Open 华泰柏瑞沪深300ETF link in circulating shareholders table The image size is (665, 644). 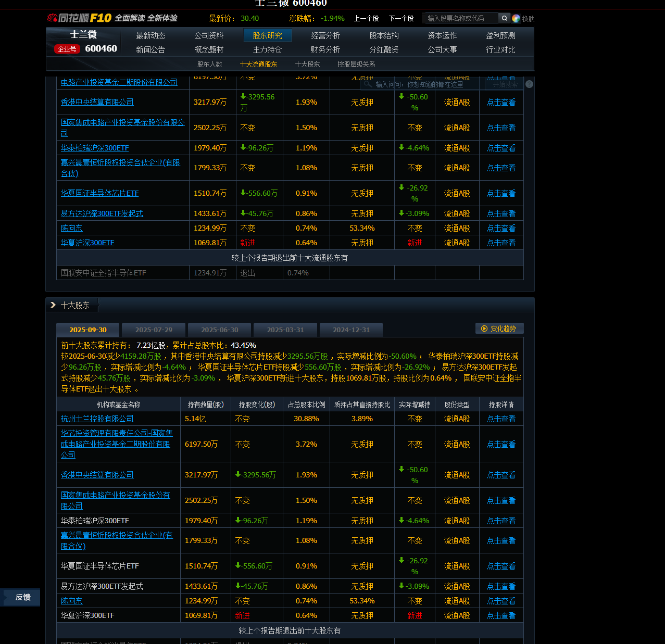click(95, 148)
